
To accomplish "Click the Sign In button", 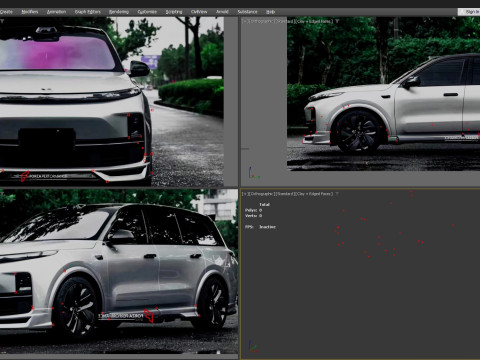I will click(469, 12).
